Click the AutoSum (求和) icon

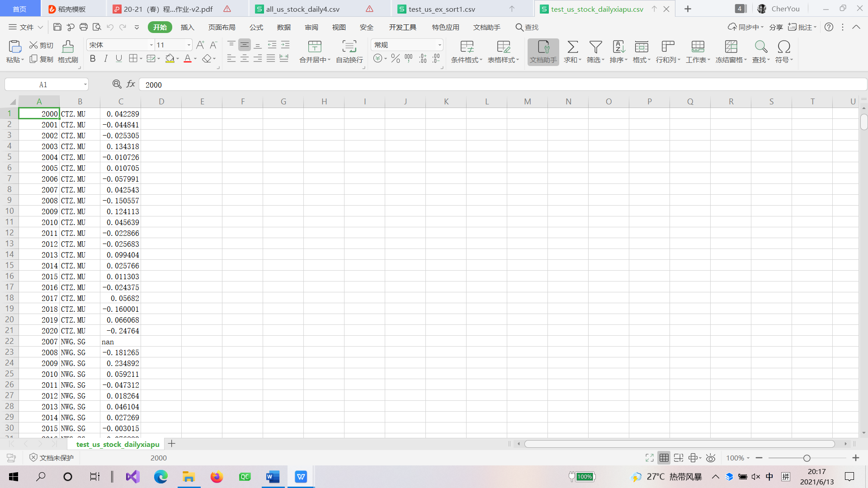[x=572, y=47]
